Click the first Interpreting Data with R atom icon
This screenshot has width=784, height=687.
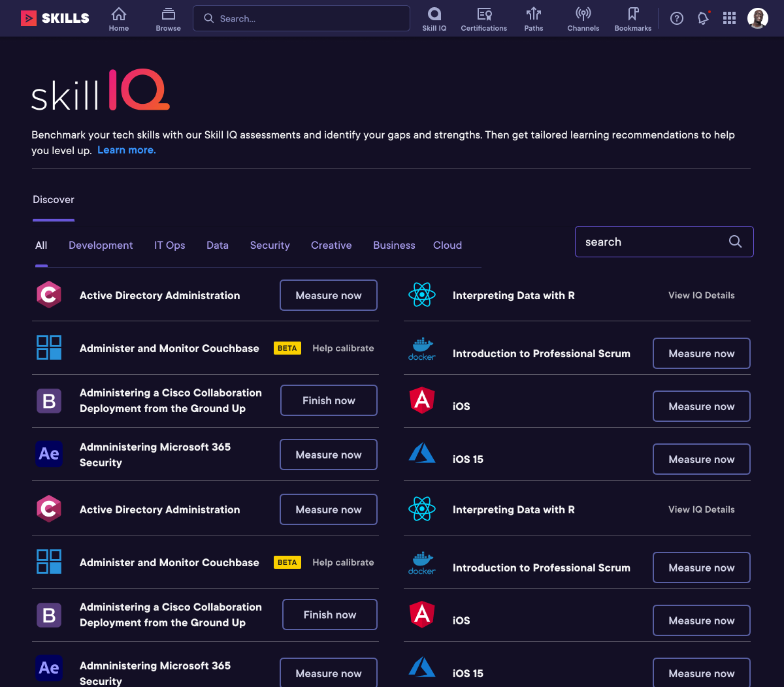(x=422, y=295)
